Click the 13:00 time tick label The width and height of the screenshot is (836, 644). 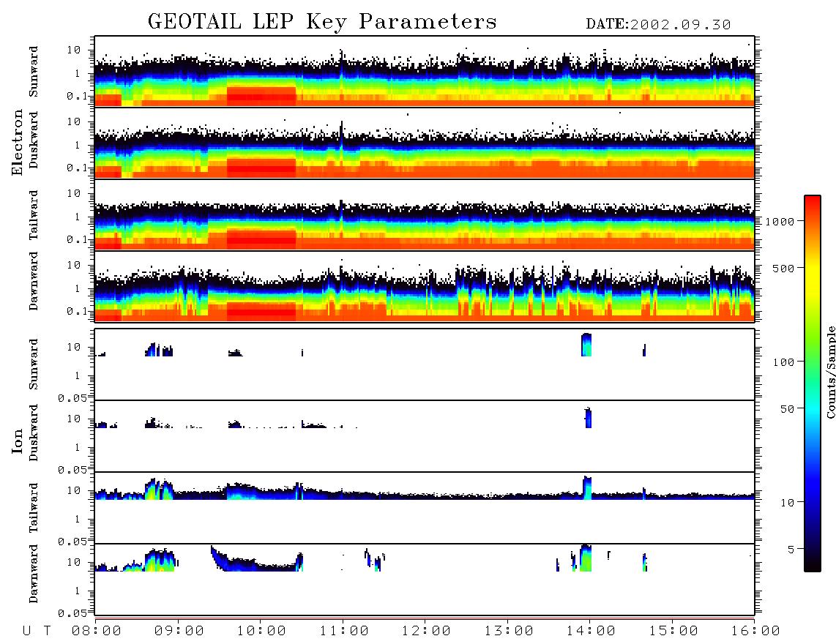509,631
